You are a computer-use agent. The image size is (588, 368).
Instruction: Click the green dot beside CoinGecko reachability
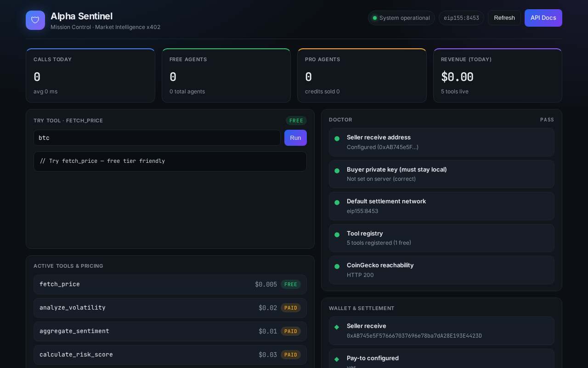click(337, 266)
